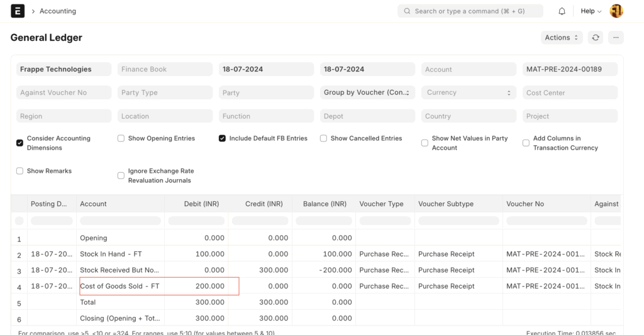Open the Actions dropdown

tap(561, 38)
